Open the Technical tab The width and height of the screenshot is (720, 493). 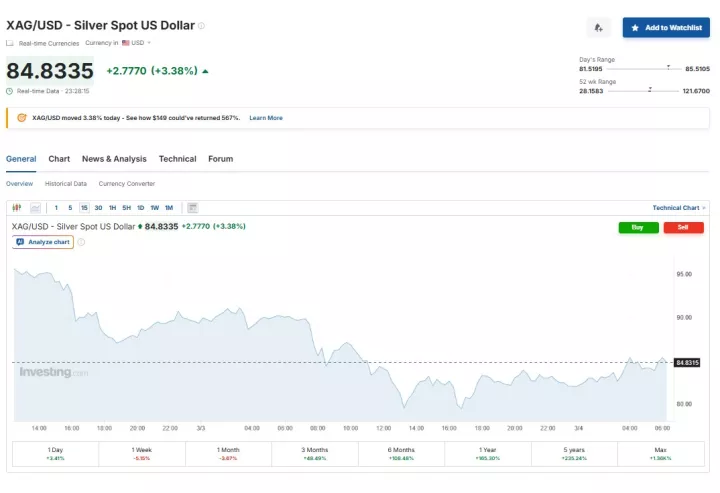177,159
